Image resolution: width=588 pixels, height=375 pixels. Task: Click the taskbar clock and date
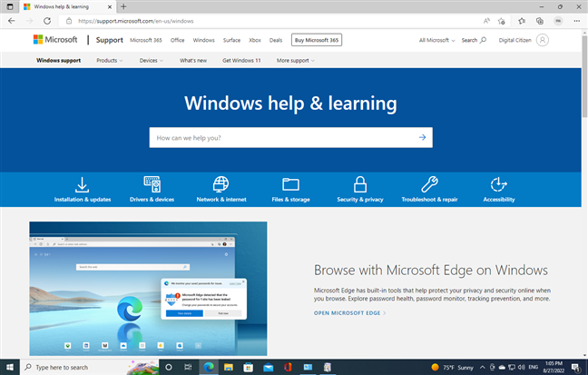[554, 367]
